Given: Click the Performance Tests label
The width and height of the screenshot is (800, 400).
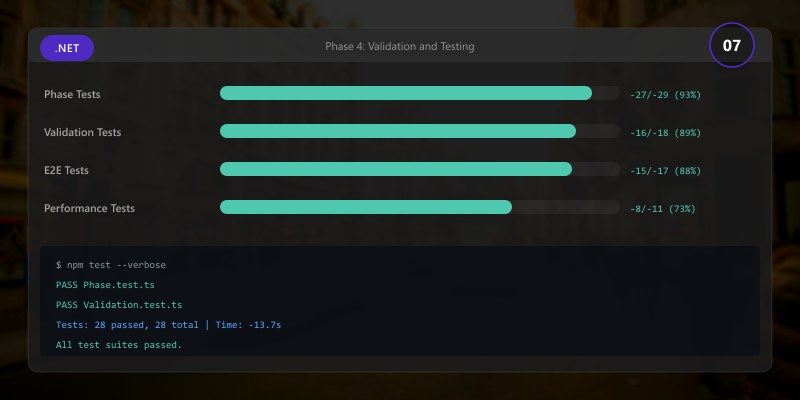Looking at the screenshot, I should pyautogui.click(x=89, y=208).
